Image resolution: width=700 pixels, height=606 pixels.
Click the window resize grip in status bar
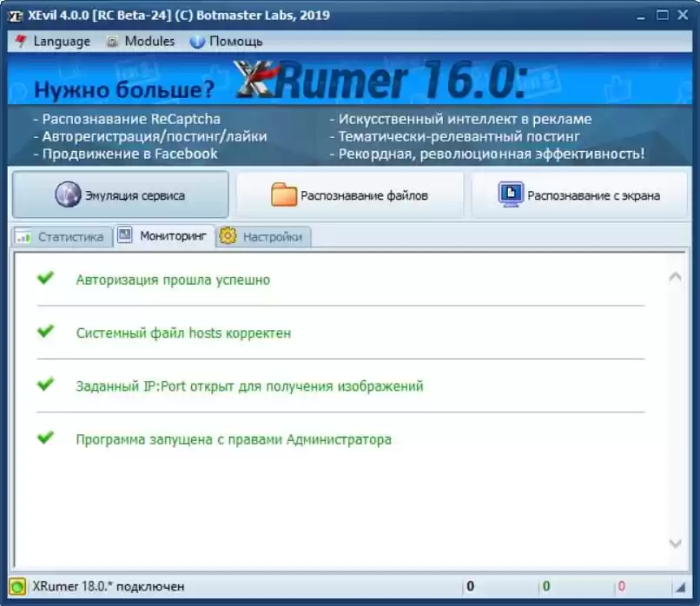click(680, 588)
